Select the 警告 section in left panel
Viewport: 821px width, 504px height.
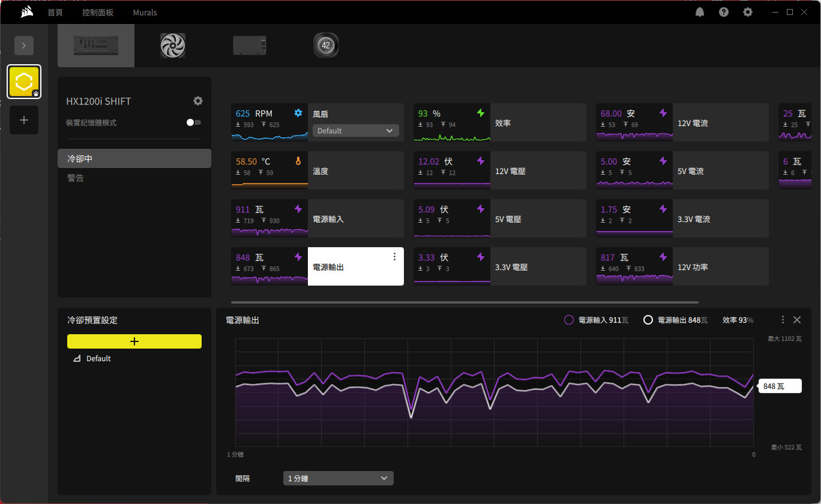[76, 178]
